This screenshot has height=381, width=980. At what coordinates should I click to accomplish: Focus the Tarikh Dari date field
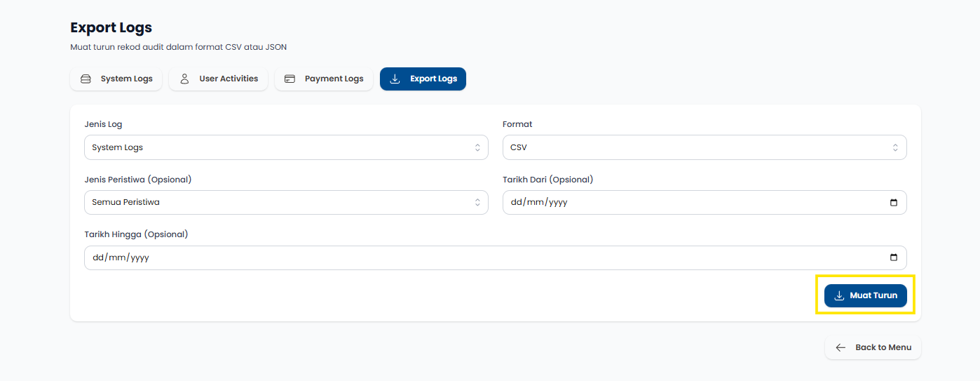pyautogui.click(x=694, y=203)
